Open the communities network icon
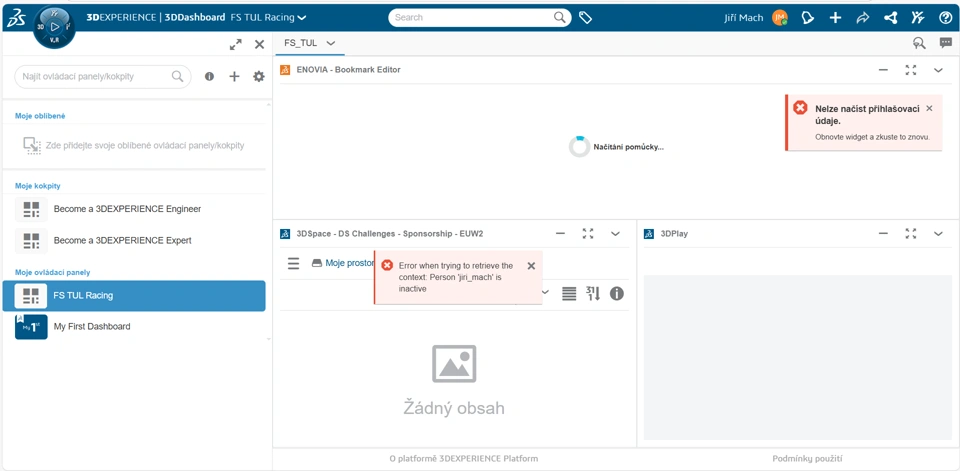The width and height of the screenshot is (960, 471). pos(890,18)
